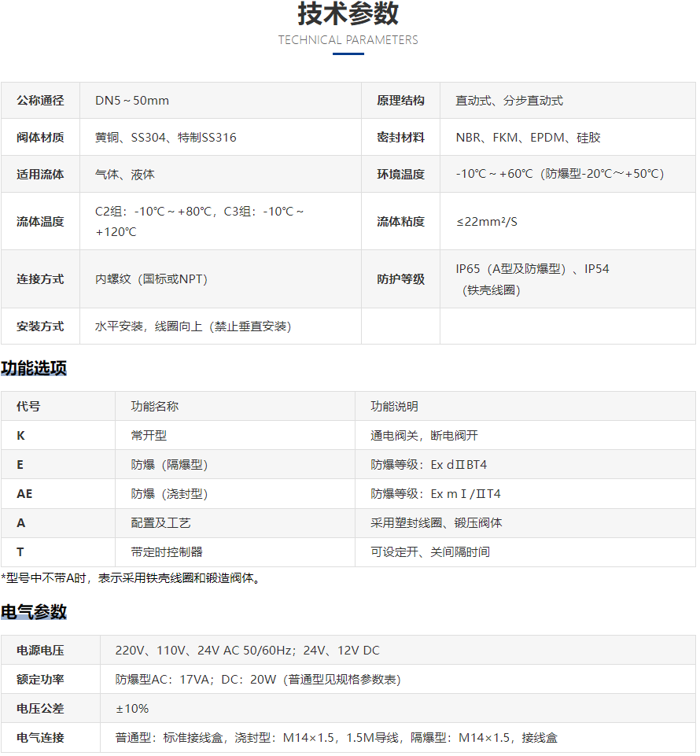Click the TECHNICAL PARAMETERS subtitle text
The height and width of the screenshot is (756, 700).
(348, 40)
